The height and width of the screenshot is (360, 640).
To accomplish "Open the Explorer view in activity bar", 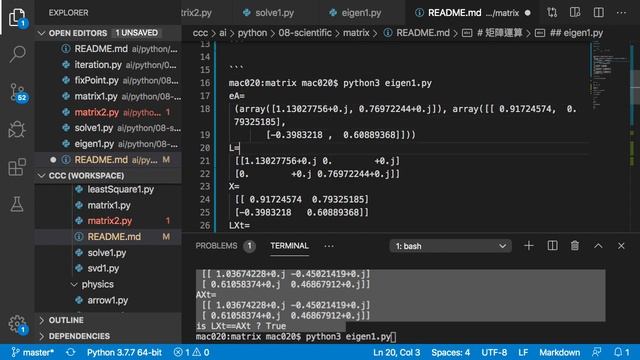I will click(17, 17).
